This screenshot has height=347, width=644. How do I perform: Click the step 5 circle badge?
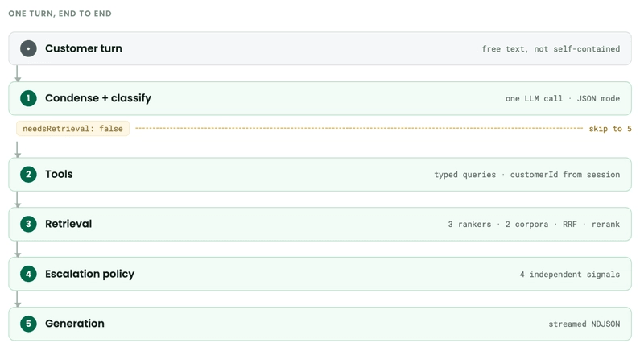point(28,324)
